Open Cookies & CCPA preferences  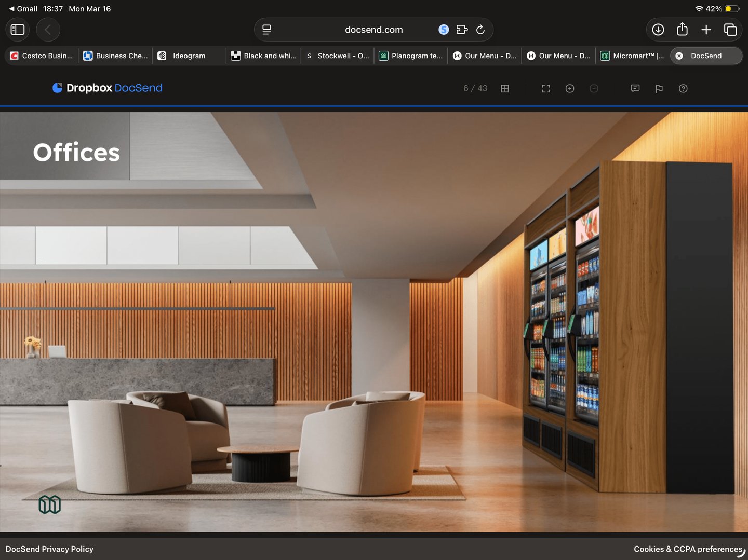pos(688,549)
